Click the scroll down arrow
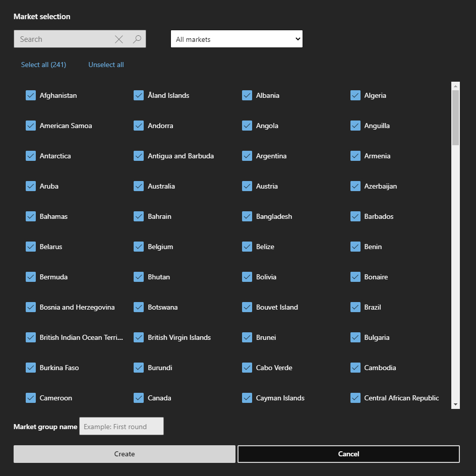 [x=455, y=404]
